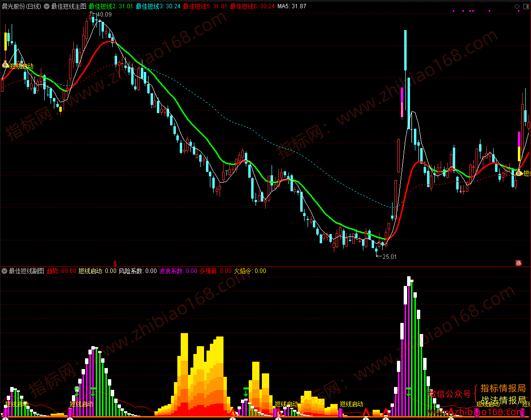Click the second green down arrow in sub-chart
The image size is (531, 420).
tap(93, 392)
